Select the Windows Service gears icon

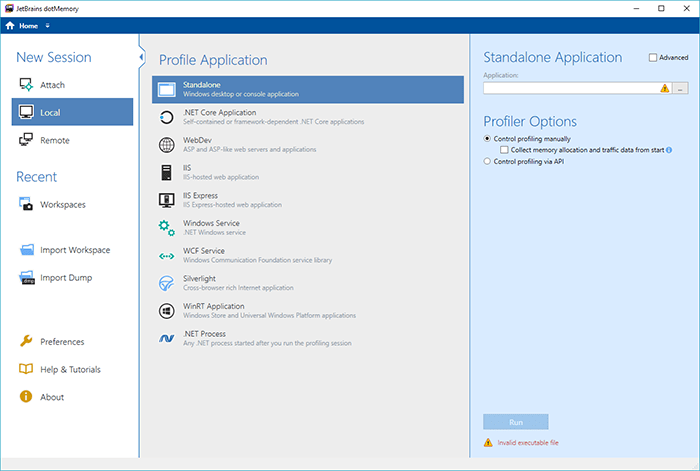[167, 228]
